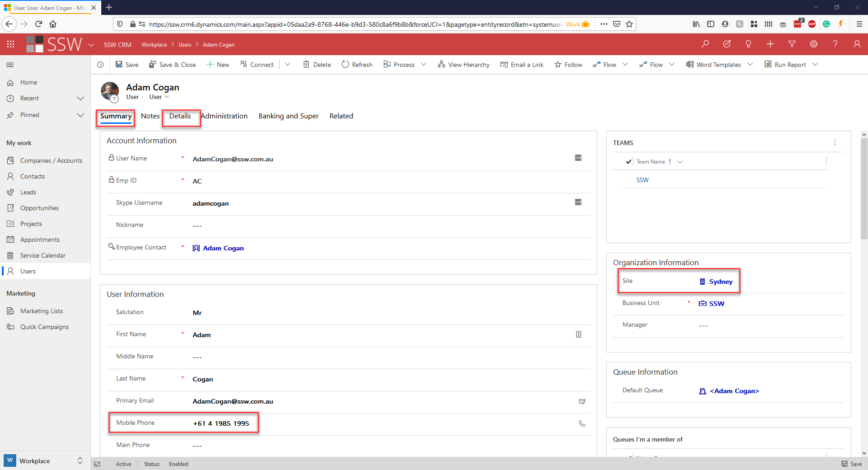The height and width of the screenshot is (470, 868).
Task: Click the phone call icon beside Mobile Phone
Action: point(582,423)
